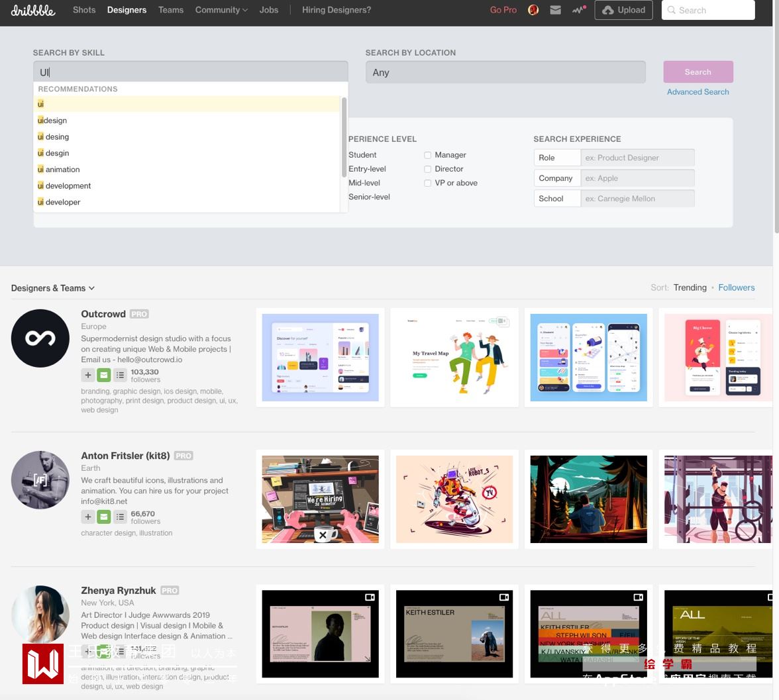Open Outcrowd's blue mobile screens shot
Viewport: 779px width, 700px height.
pyautogui.click(x=589, y=357)
